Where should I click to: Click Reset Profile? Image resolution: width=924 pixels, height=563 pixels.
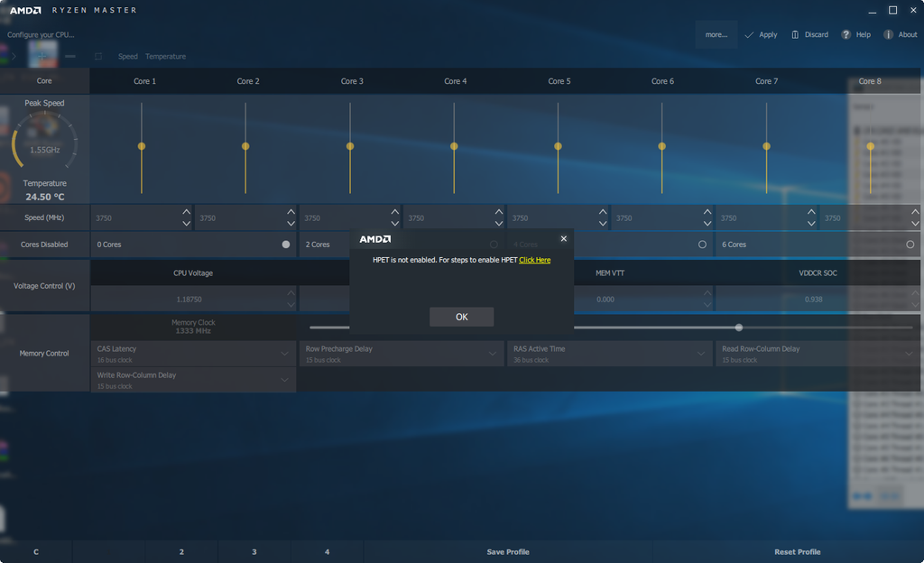798,552
